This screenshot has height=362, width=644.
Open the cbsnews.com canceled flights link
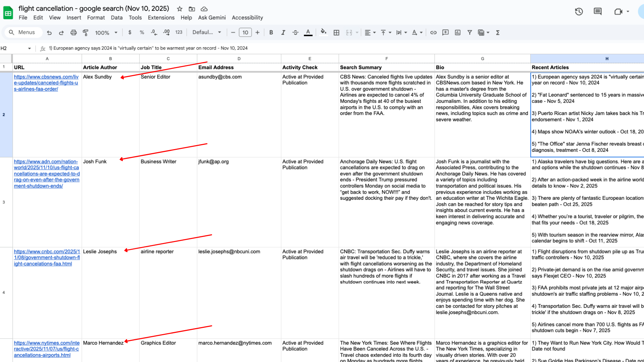coord(46,83)
